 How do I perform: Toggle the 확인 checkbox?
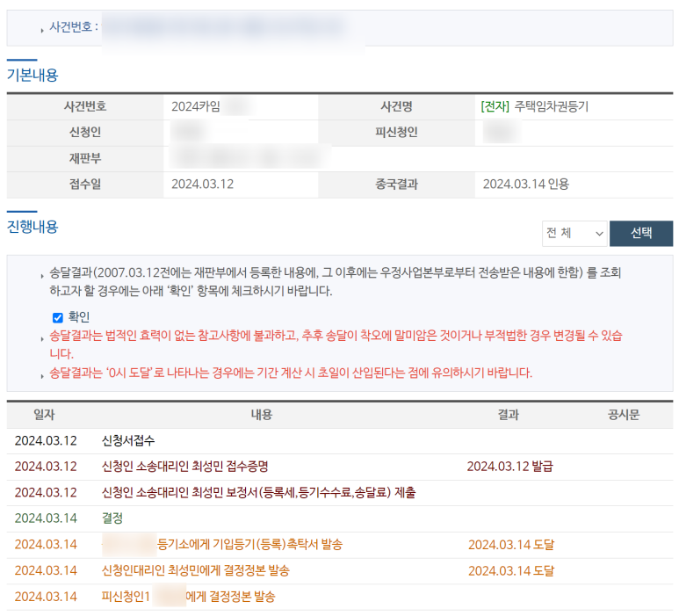[58, 317]
